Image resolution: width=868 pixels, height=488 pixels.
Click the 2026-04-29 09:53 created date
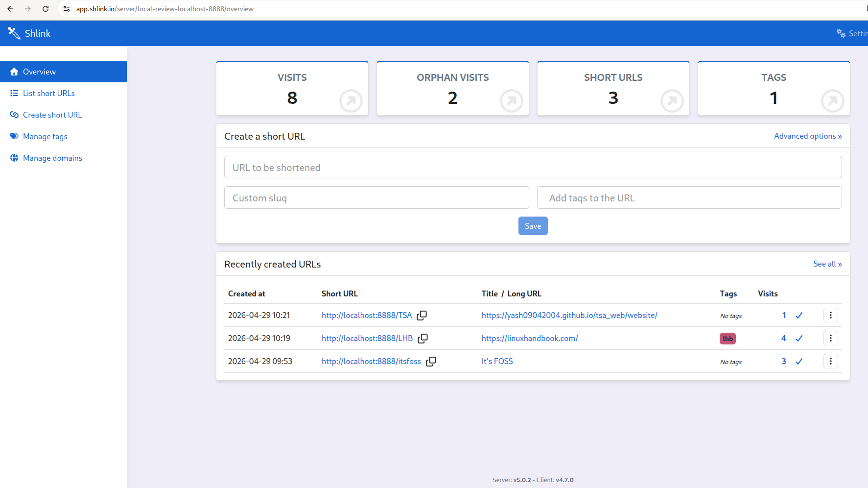(260, 361)
